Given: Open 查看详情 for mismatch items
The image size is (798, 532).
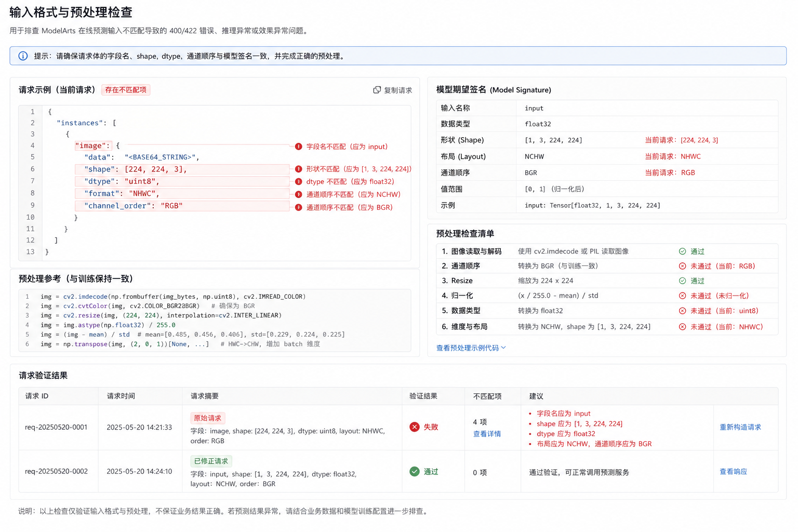Looking at the screenshot, I should (487, 434).
